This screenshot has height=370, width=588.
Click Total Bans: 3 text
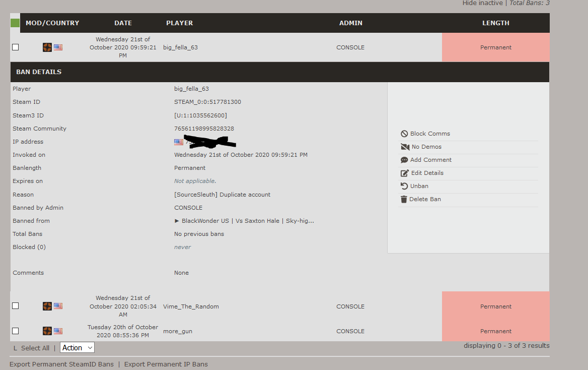(530, 3)
